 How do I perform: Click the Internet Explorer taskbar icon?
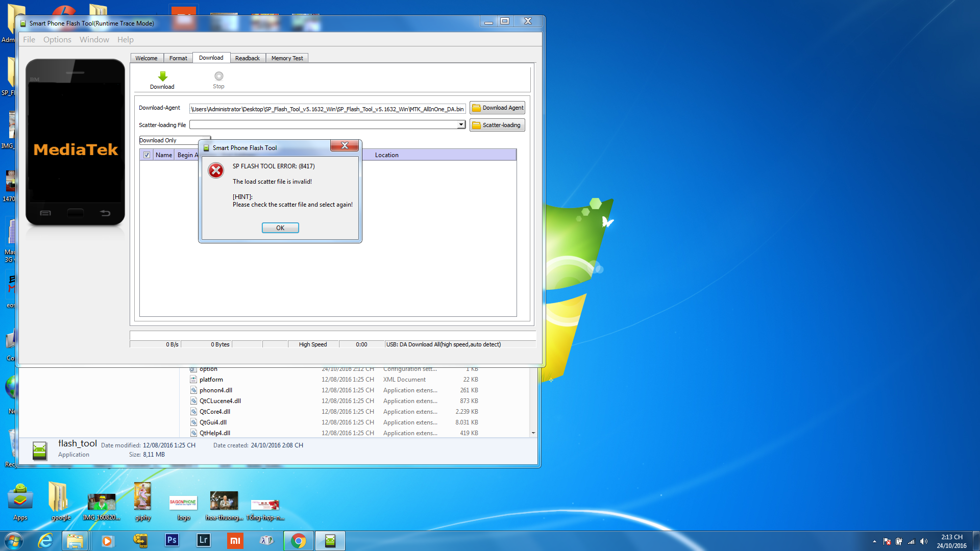click(45, 540)
